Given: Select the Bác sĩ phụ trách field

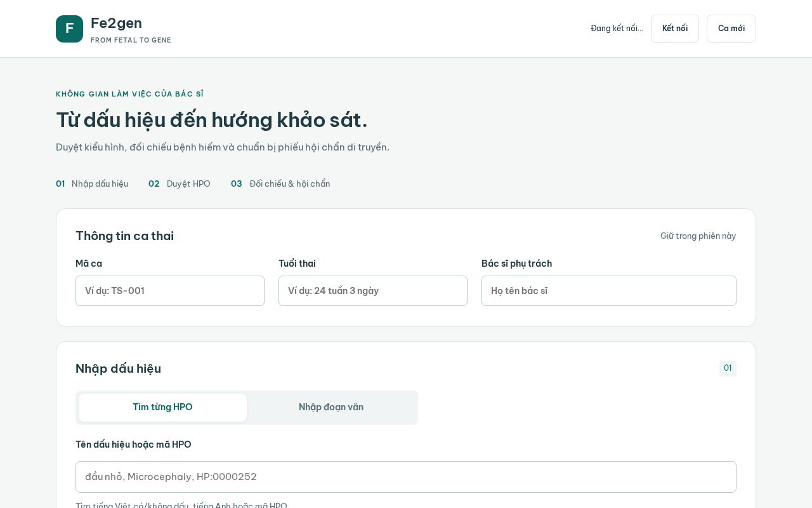Looking at the screenshot, I should [609, 291].
